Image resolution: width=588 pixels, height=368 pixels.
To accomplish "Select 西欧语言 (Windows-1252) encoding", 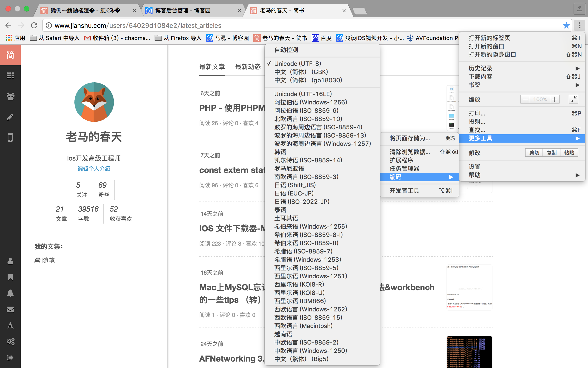I will 322,309.
